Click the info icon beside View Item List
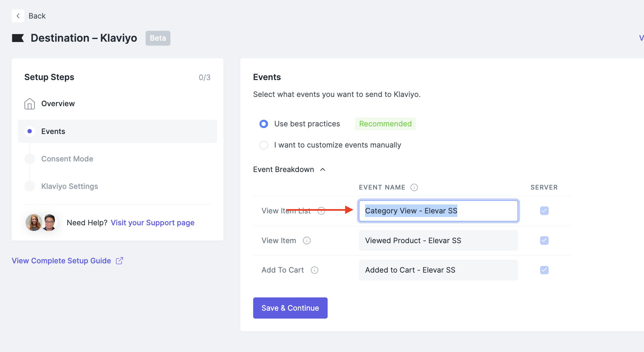Viewport: 644px width, 352px height. (321, 211)
